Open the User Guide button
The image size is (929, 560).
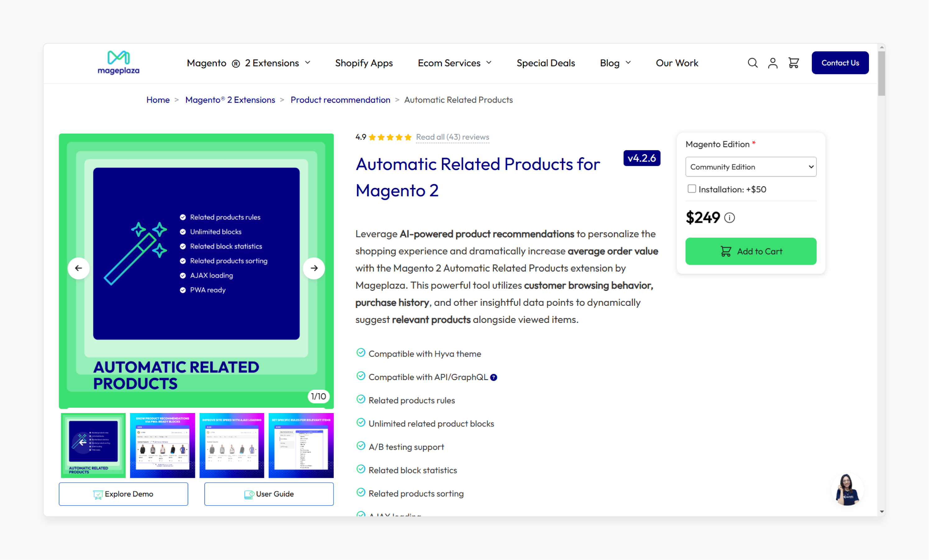tap(269, 494)
